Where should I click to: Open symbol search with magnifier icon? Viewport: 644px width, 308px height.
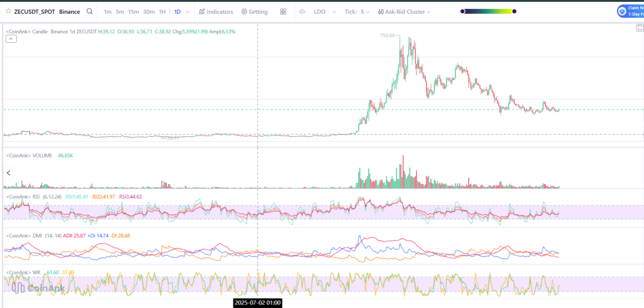(x=90, y=11)
